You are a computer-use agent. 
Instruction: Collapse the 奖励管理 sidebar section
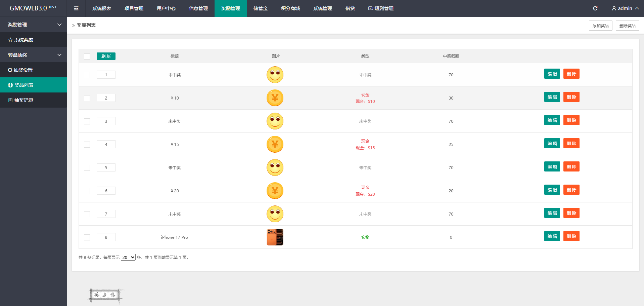tap(59, 25)
